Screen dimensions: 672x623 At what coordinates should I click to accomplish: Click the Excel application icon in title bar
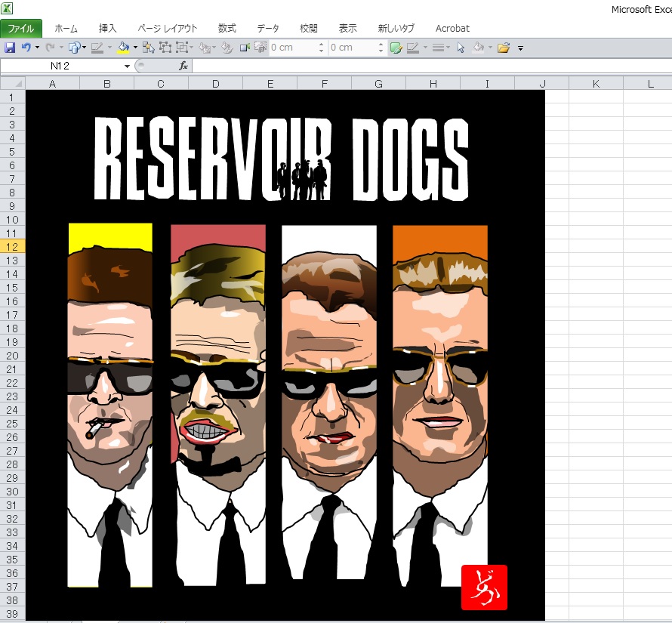[8, 8]
